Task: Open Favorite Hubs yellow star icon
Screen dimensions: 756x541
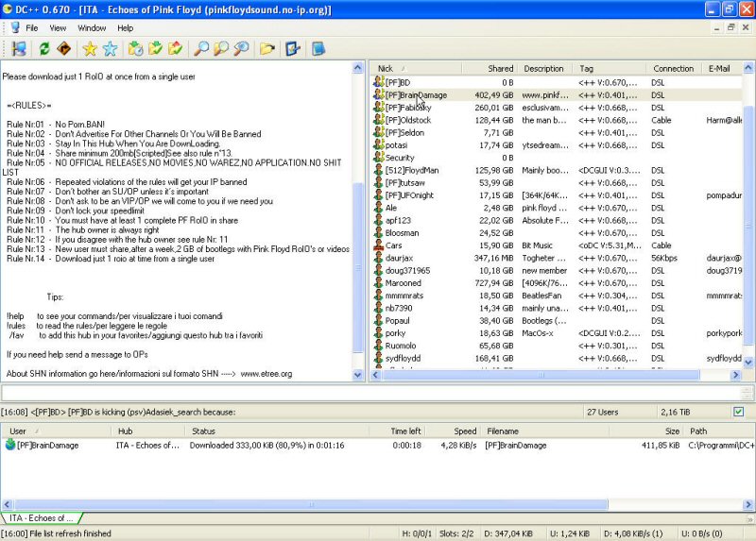Action: pyautogui.click(x=89, y=48)
